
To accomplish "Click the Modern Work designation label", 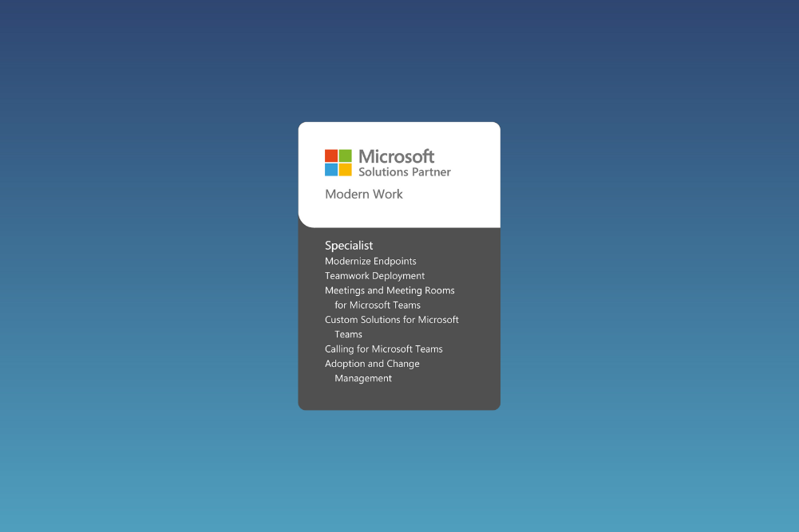I will point(364,195).
